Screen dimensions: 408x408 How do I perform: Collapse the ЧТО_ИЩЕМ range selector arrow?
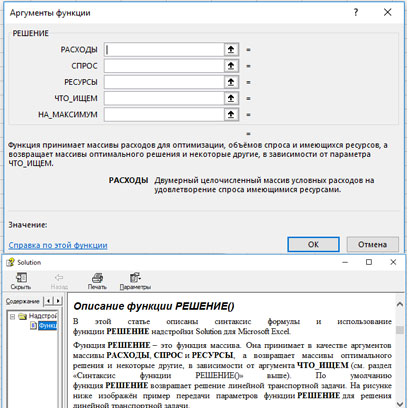click(x=231, y=98)
